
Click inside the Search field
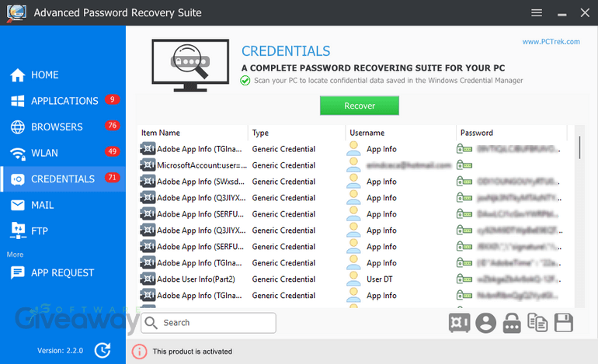tap(208, 323)
